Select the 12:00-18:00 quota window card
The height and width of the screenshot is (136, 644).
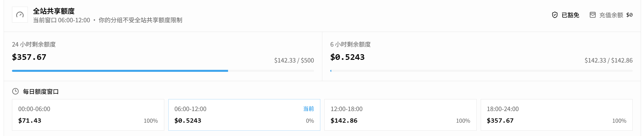click(400, 115)
